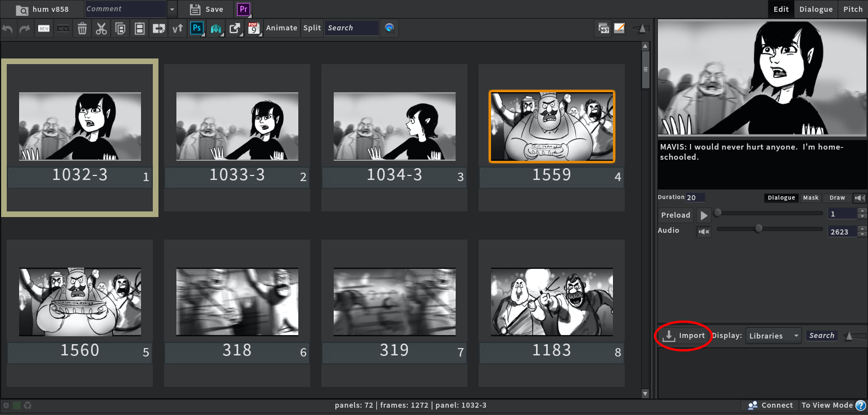Switch to the Edit tab
This screenshot has width=868, height=415.
[781, 9]
